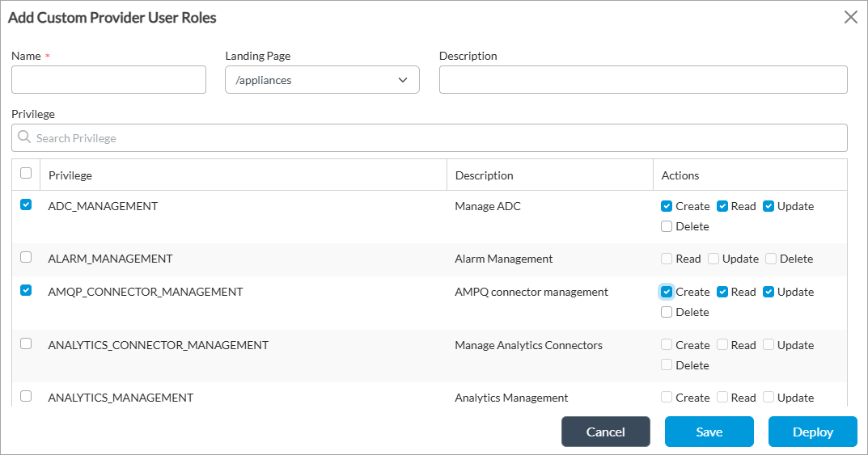Viewport: 868px width, 455px height.
Task: Type in the Search Privilege box
Action: coord(437,138)
